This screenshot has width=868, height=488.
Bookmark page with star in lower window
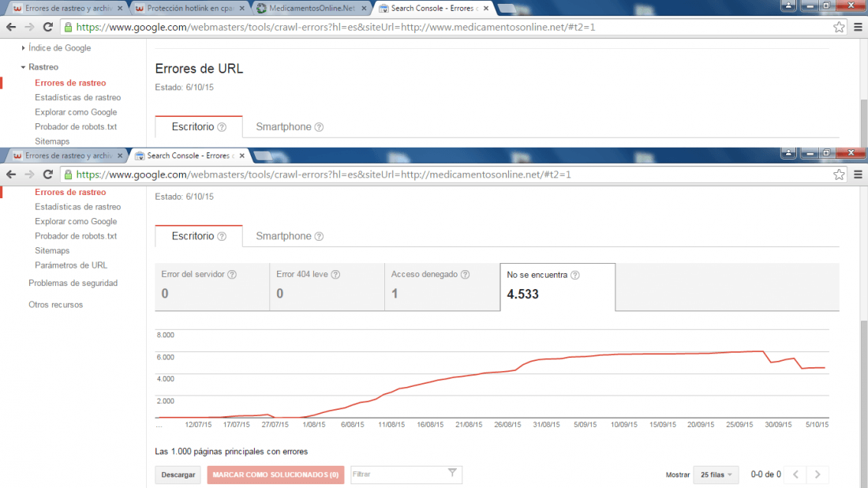[x=839, y=175]
